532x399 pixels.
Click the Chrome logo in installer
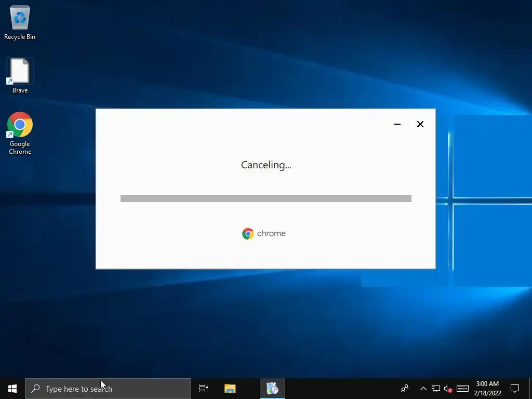(248, 234)
